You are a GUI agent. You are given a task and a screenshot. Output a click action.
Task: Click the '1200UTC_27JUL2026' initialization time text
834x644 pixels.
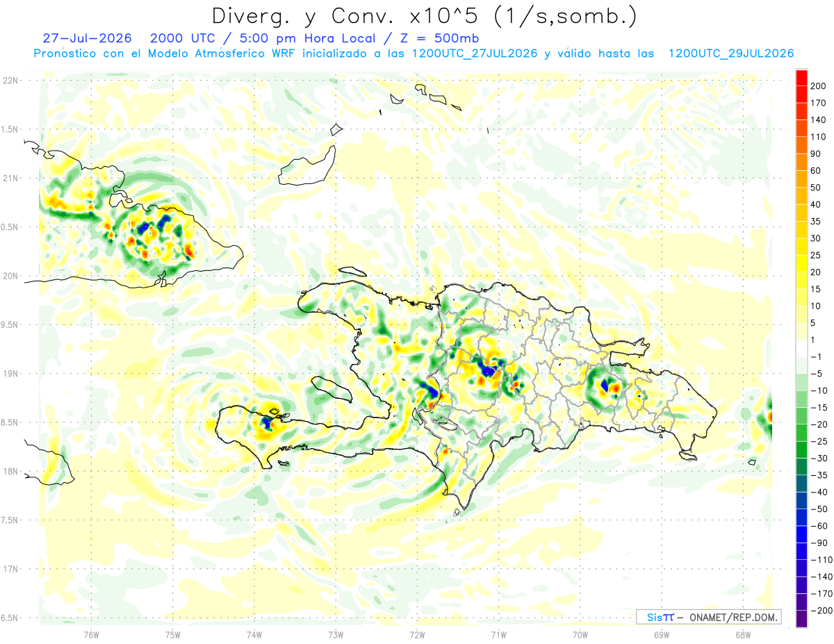tap(475, 53)
